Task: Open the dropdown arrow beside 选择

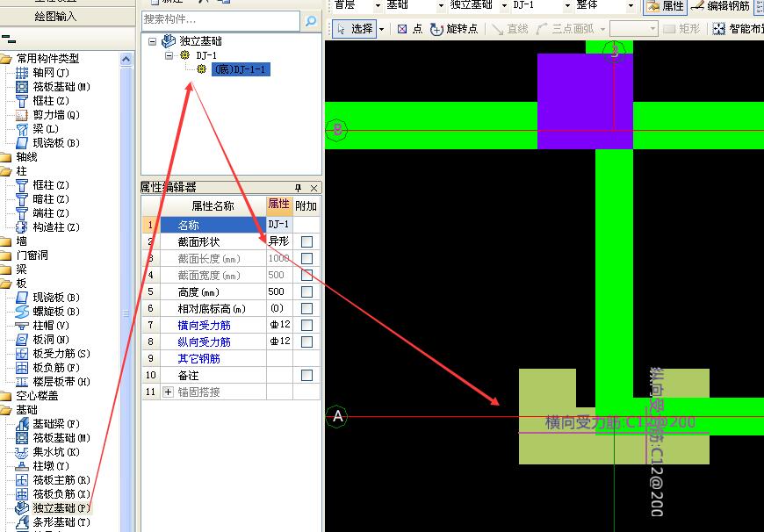Action: click(x=381, y=29)
